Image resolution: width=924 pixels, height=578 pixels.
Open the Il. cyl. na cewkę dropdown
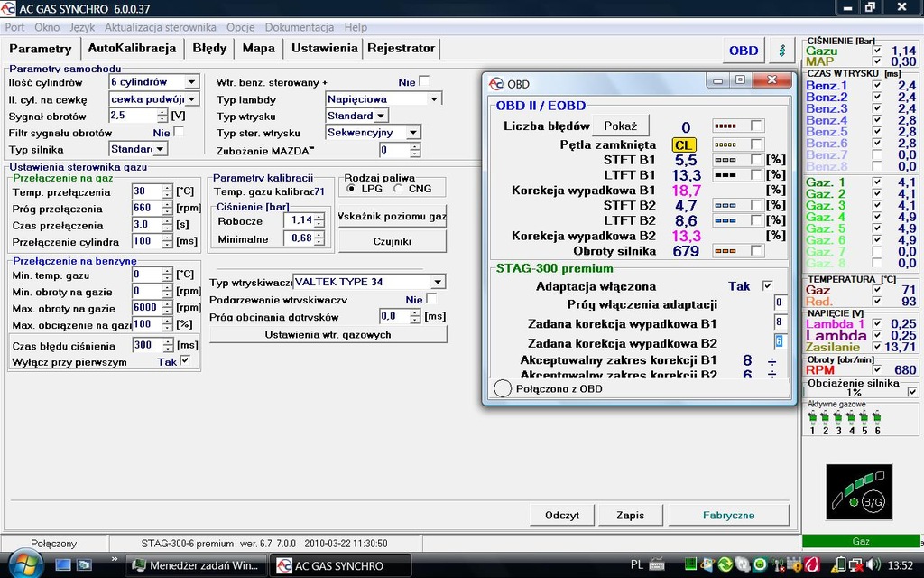pos(191,99)
